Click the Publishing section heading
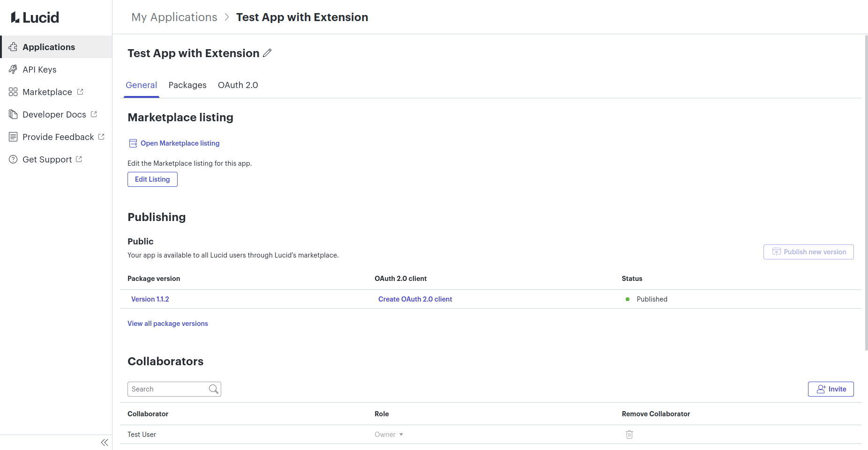The width and height of the screenshot is (868, 450). click(x=157, y=217)
